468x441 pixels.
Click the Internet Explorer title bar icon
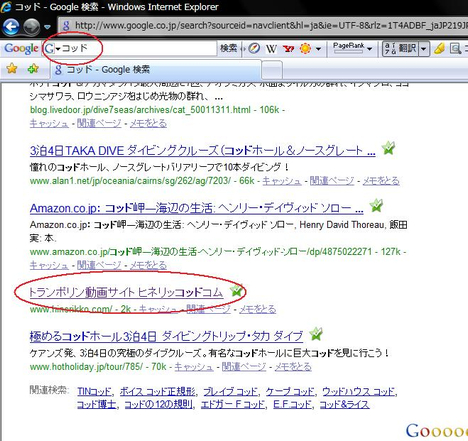tap(6, 7)
